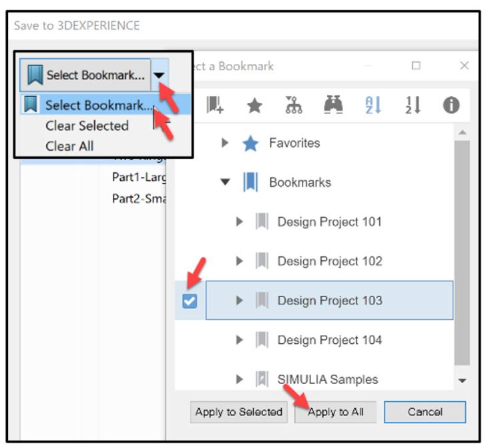Uncheck the Design Project 103 checkbox
Screen dimensions: 486x448
(190, 301)
